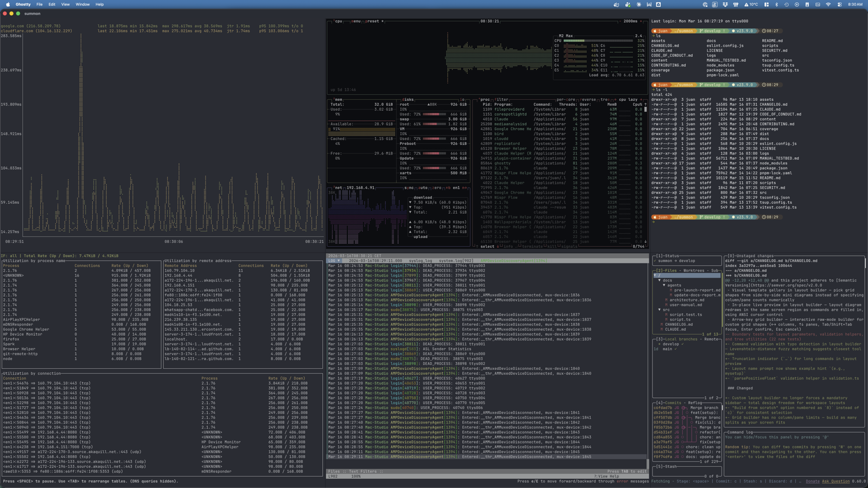Viewport: 868px width, 488px height.
Task: Select the main branch under Local branches
Action: (668, 349)
